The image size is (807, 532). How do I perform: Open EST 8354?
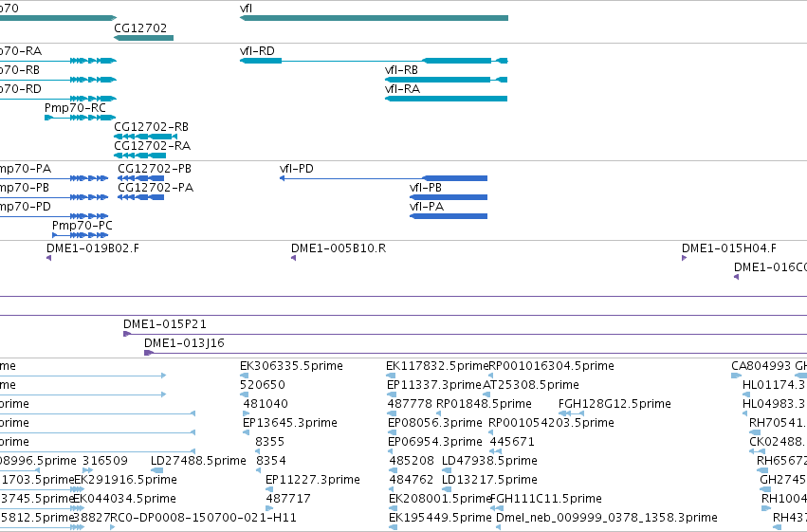pos(271,461)
